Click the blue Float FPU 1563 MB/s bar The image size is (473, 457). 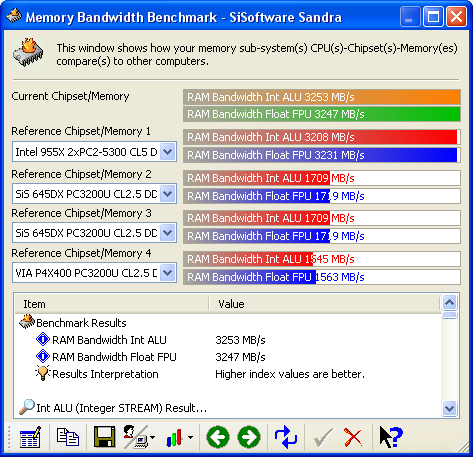(322, 277)
